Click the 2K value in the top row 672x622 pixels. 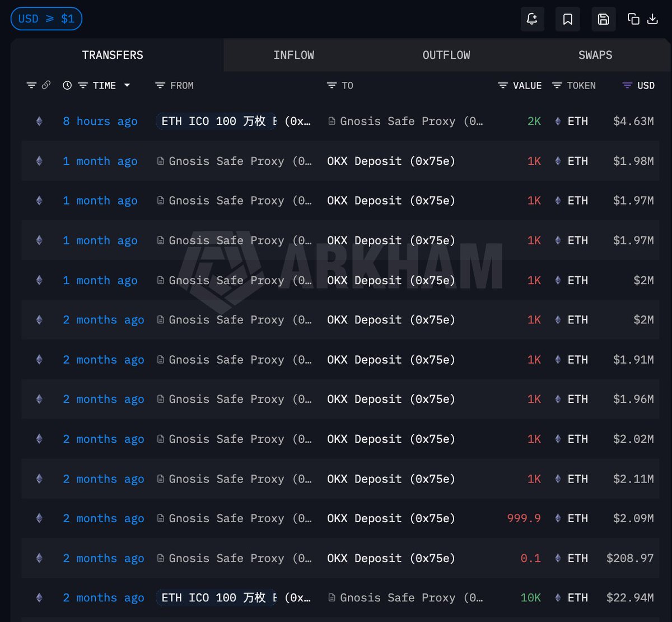click(x=534, y=121)
